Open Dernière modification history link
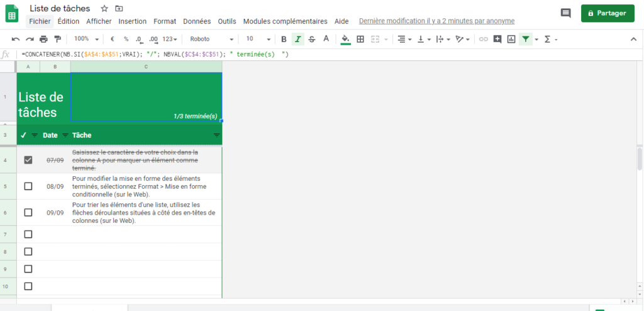 tap(436, 21)
